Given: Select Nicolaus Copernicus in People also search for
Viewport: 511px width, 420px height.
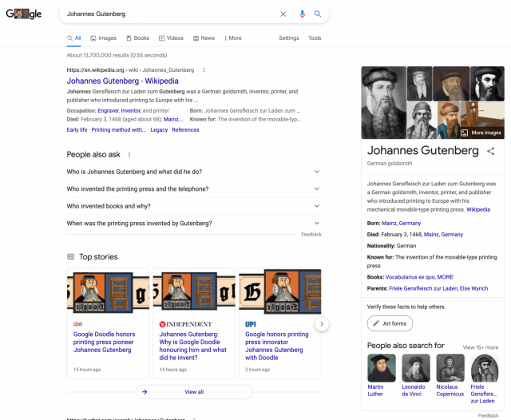Looking at the screenshot, I should (x=450, y=375).
